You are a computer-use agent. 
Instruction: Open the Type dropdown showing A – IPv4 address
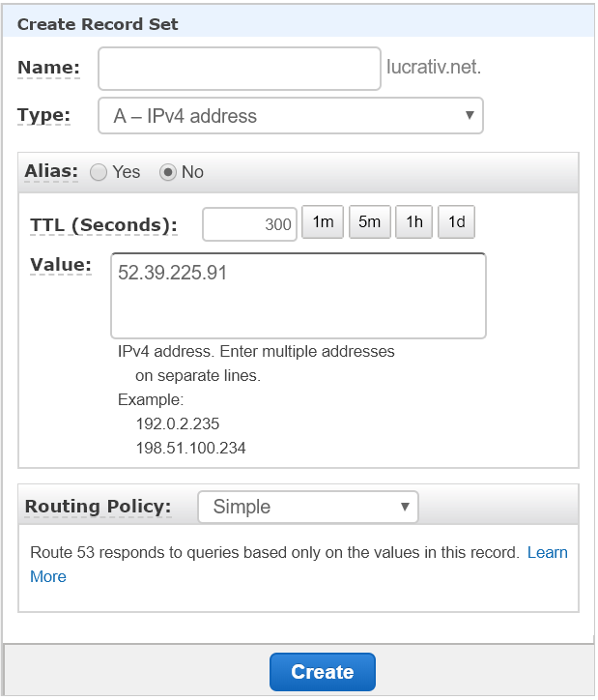tap(291, 116)
